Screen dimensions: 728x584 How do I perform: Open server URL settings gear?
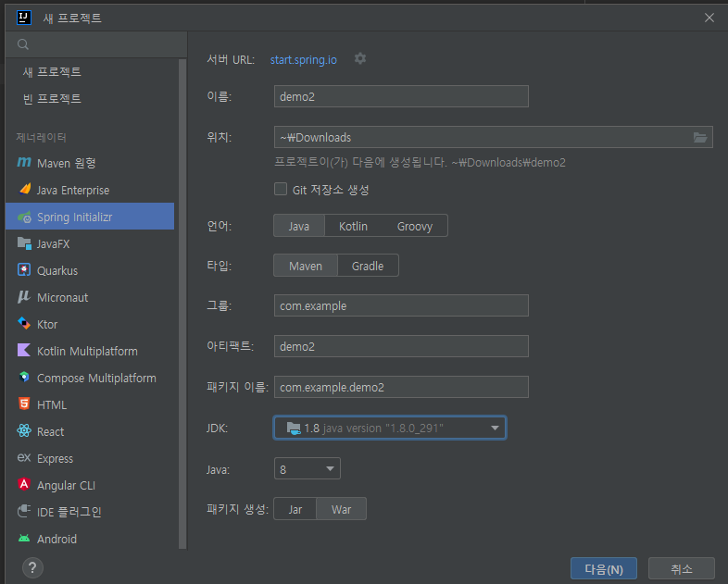(360, 59)
